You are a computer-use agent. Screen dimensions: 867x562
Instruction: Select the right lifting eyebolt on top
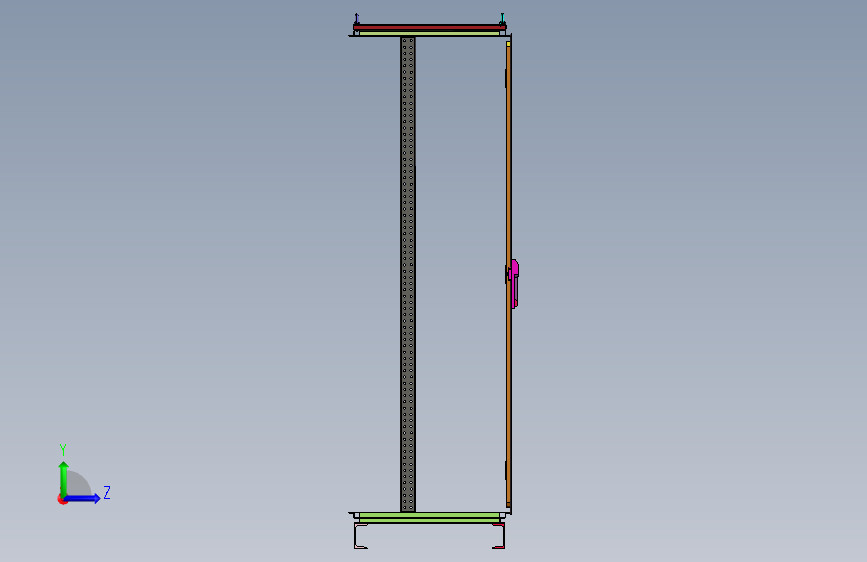point(502,19)
